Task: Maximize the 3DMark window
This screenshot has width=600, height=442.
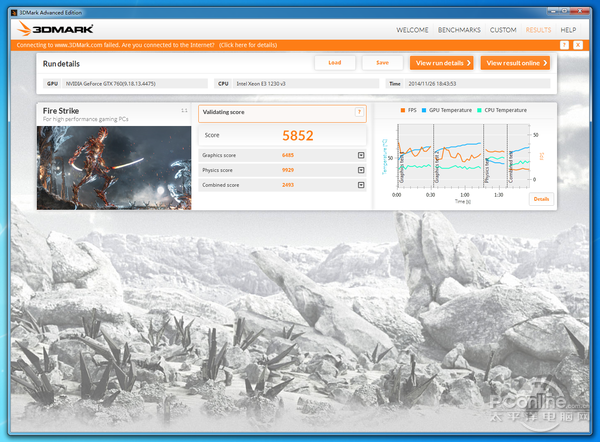Action: pyautogui.click(x=564, y=11)
